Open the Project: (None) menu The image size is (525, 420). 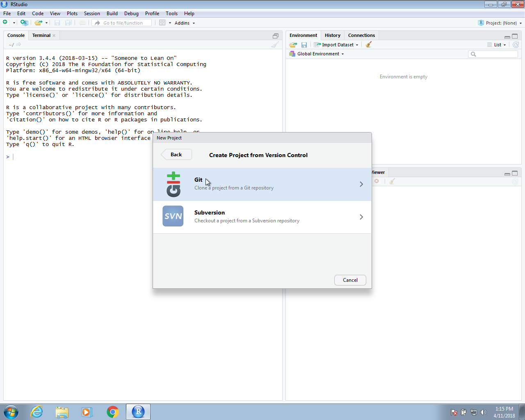[x=500, y=23]
